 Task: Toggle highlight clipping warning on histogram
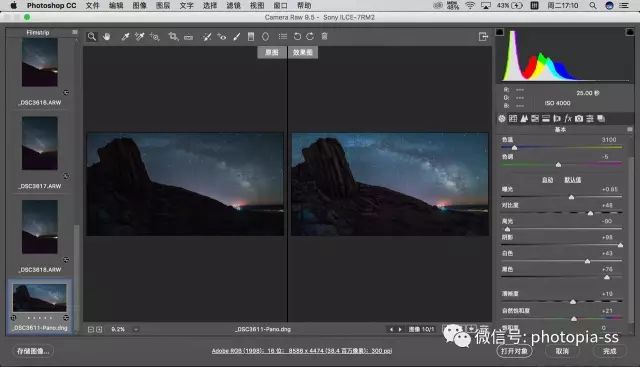(629, 32)
